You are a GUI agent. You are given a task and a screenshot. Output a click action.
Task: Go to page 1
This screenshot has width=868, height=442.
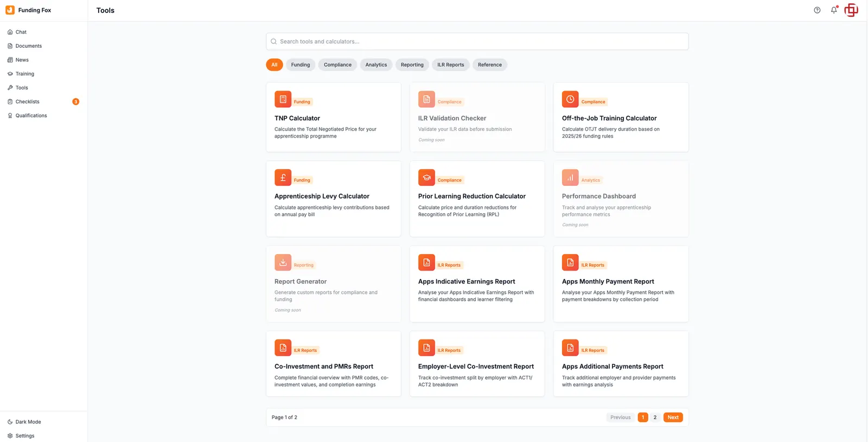pyautogui.click(x=643, y=418)
